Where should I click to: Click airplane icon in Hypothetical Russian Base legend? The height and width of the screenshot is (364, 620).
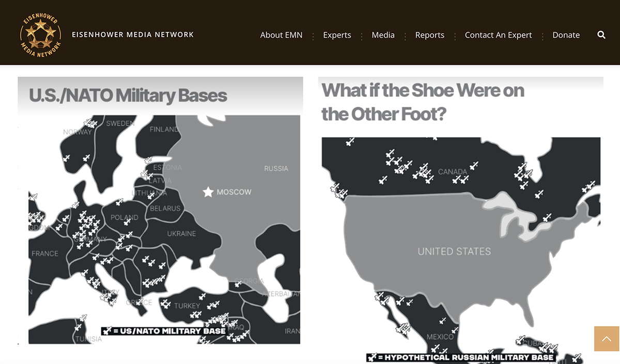click(371, 357)
